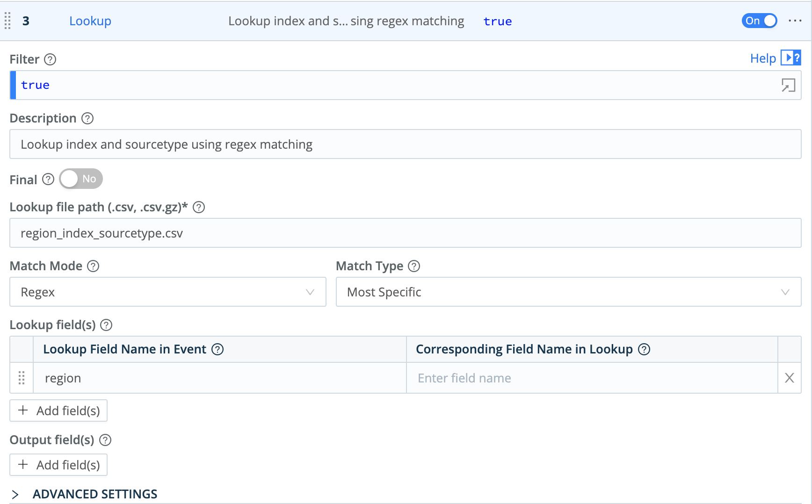
Task: Click the Description help icon
Action: [x=87, y=118]
